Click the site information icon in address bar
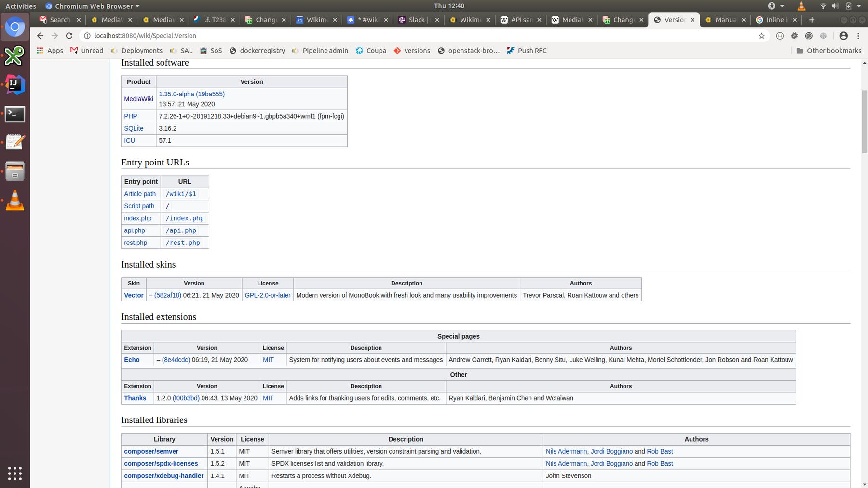 pyautogui.click(x=87, y=36)
